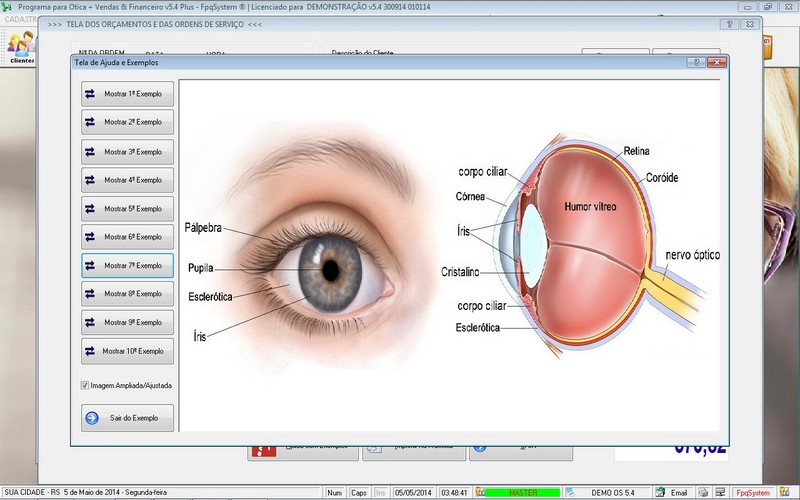Click the swap icon on Mostrar 10º Exemplo

coord(90,351)
